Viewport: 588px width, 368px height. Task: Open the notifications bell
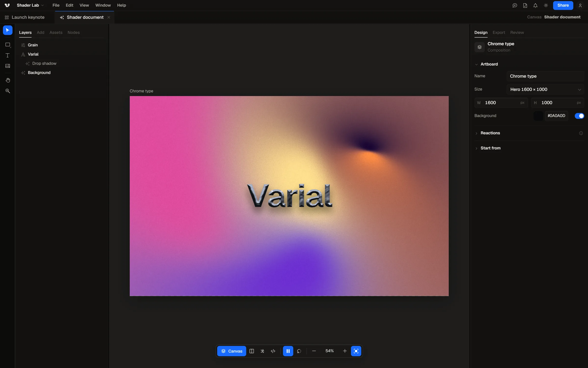535,5
